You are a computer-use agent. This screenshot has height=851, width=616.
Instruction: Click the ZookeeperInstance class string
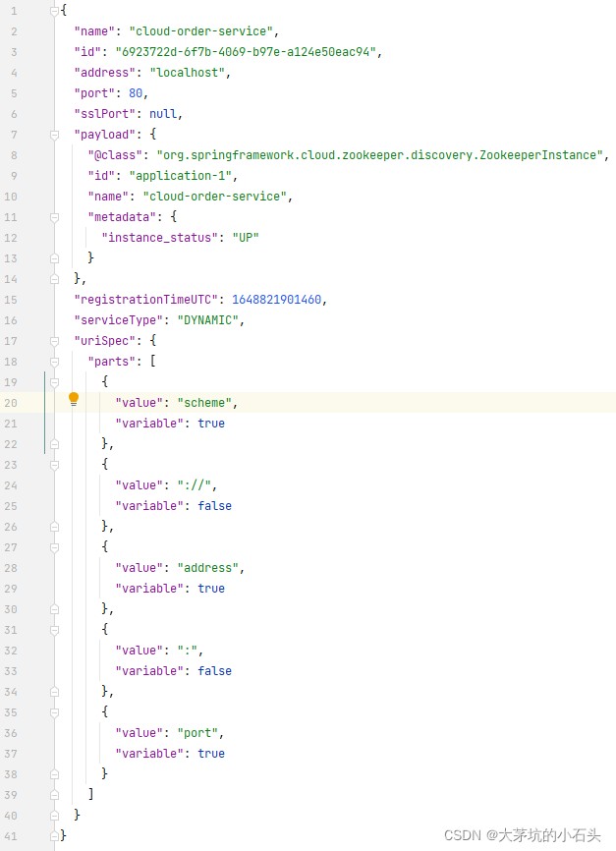(380, 155)
